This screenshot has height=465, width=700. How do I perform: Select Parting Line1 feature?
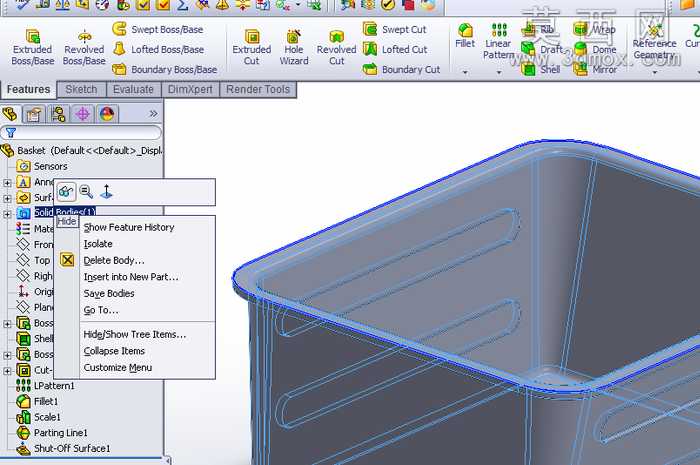(x=52, y=433)
